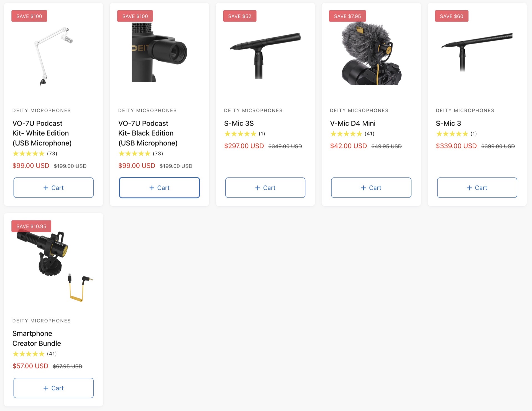This screenshot has width=532, height=411.
Task: Add S-Mic 3S to cart
Action: (x=265, y=188)
